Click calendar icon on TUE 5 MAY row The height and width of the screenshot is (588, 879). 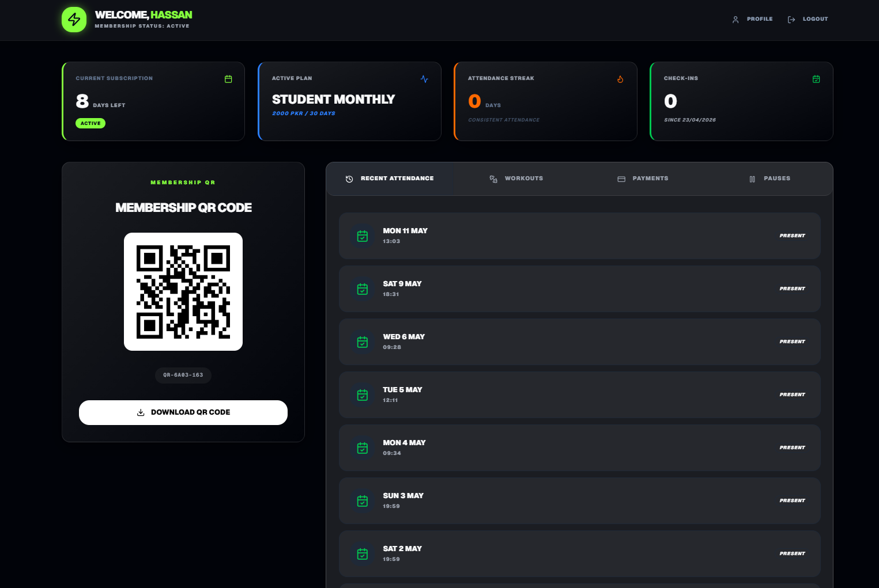(x=363, y=395)
